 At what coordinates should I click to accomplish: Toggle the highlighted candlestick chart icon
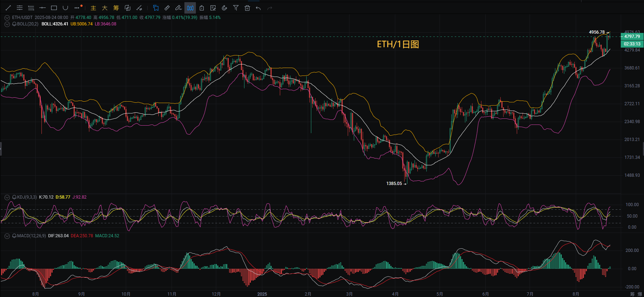tap(190, 8)
